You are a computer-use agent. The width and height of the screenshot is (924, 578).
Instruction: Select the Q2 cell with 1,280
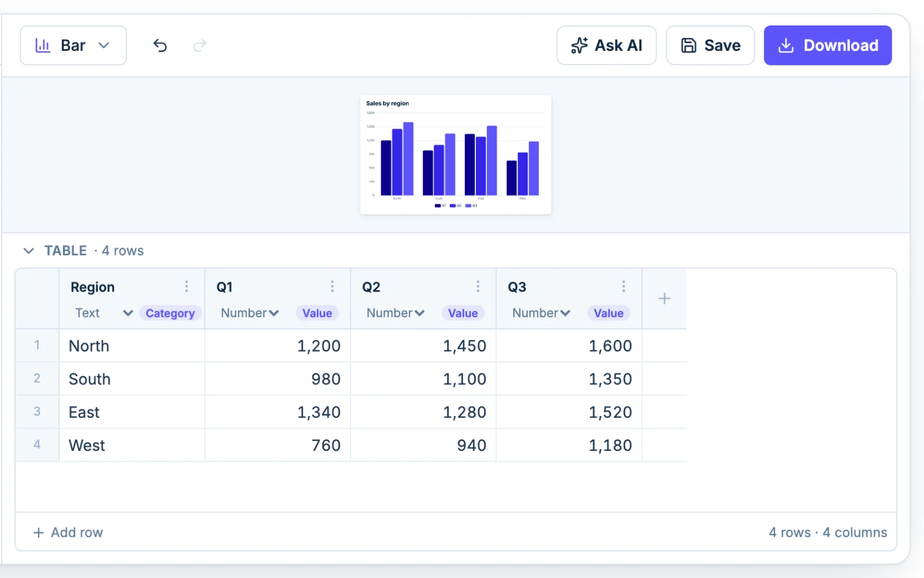[x=423, y=412]
